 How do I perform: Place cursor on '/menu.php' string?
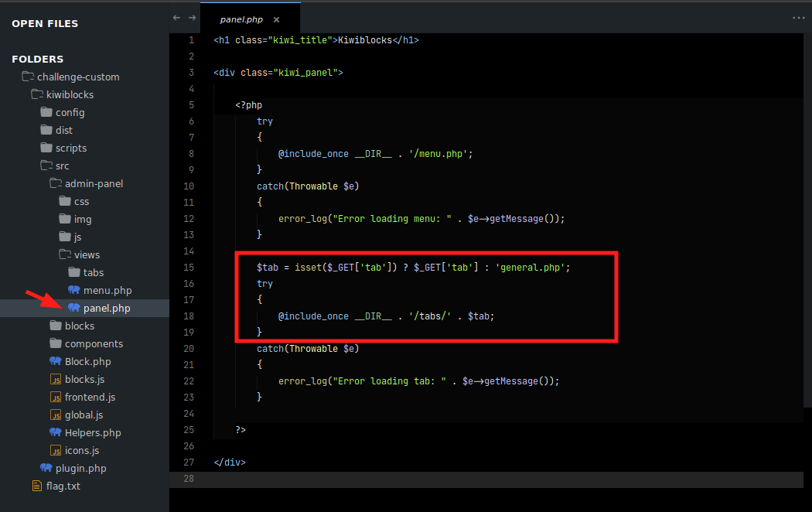[438, 154]
